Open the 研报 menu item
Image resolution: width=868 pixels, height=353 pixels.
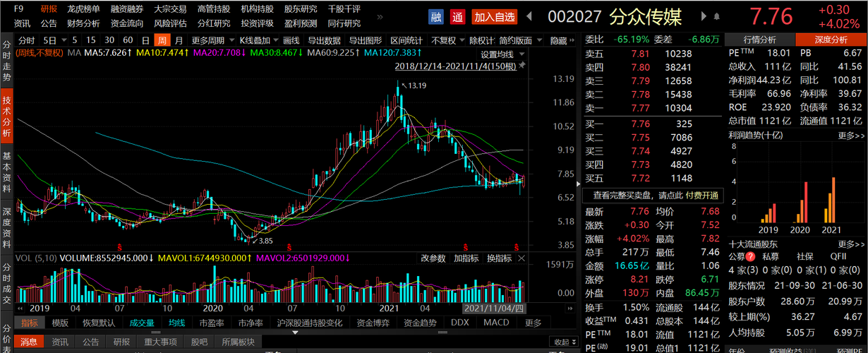(49, 9)
